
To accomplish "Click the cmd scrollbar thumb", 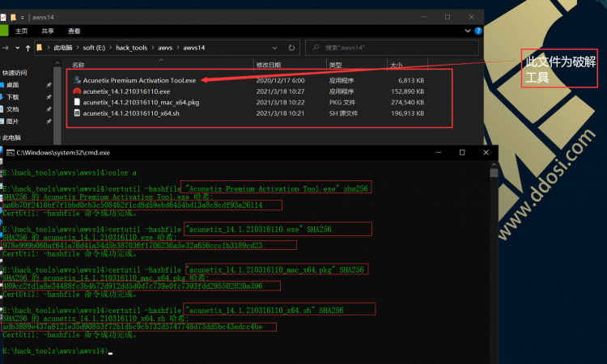I will pyautogui.click(x=494, y=172).
